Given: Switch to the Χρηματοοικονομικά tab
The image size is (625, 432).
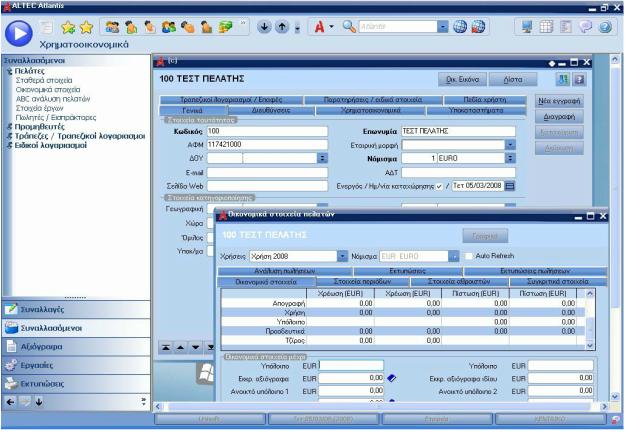Looking at the screenshot, I should click(x=371, y=110).
